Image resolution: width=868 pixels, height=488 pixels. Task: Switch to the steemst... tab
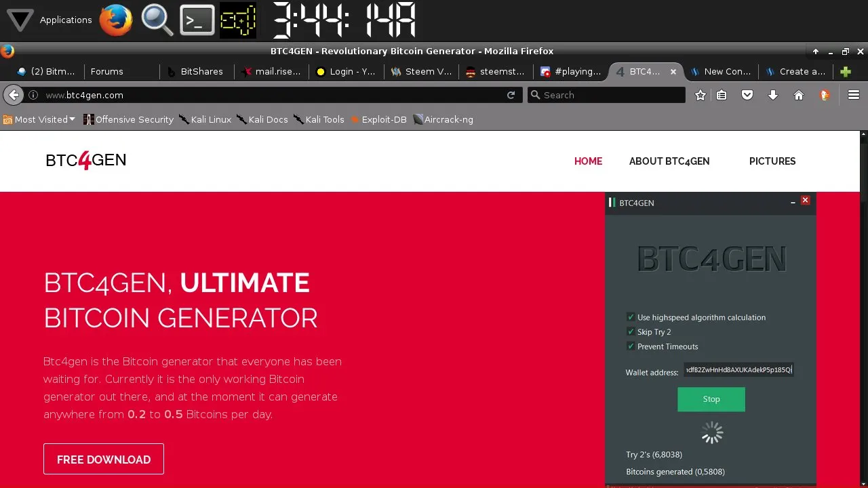point(495,71)
